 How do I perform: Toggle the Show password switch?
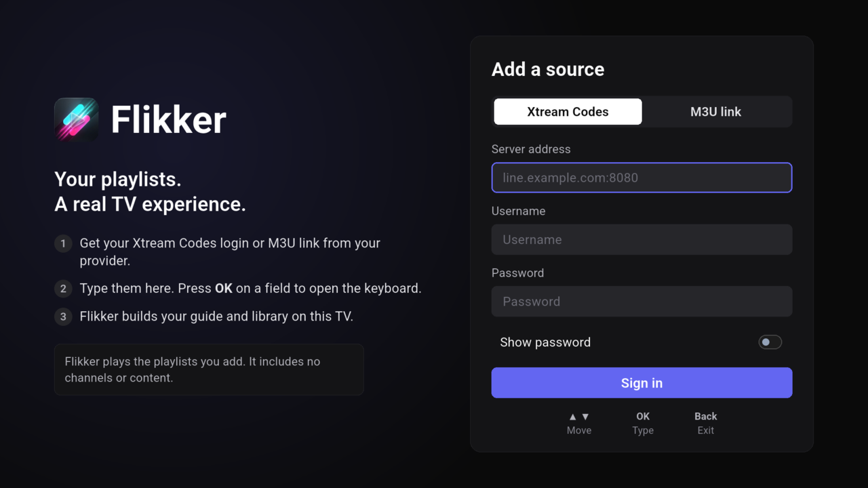[x=770, y=342]
